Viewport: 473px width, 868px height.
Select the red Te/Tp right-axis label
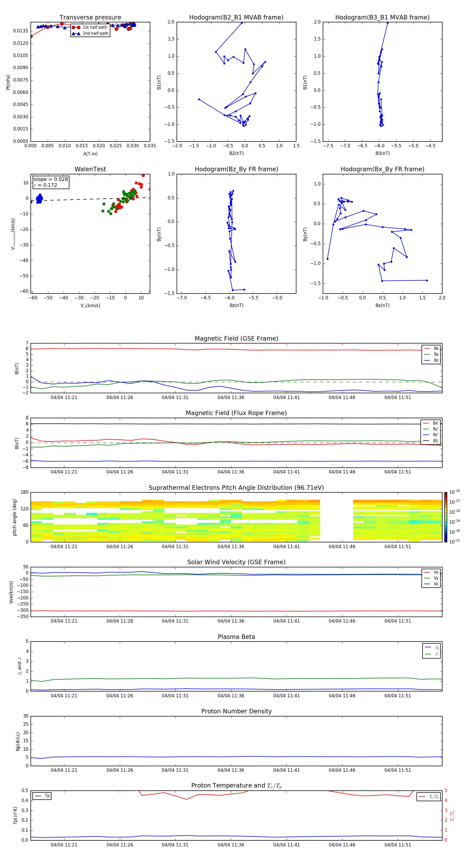coord(453,816)
